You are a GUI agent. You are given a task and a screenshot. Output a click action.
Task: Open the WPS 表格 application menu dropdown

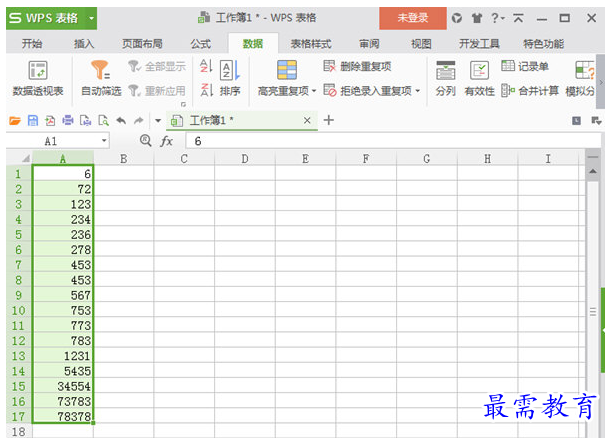91,18
